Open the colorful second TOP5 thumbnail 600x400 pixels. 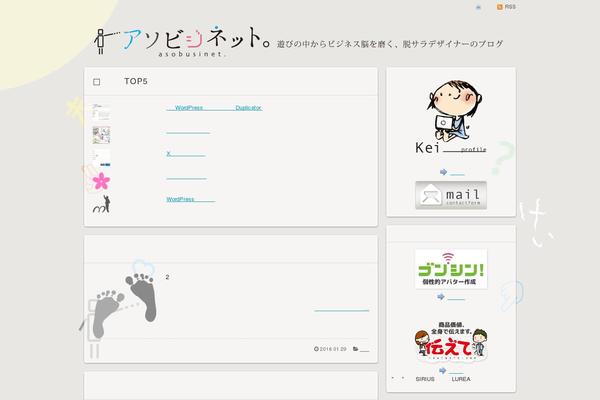[101, 135]
